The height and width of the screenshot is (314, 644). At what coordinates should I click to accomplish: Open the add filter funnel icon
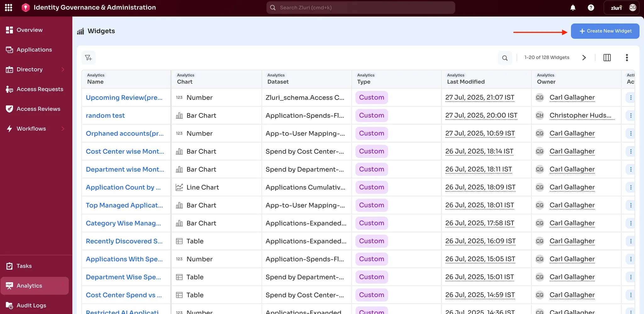(x=88, y=58)
